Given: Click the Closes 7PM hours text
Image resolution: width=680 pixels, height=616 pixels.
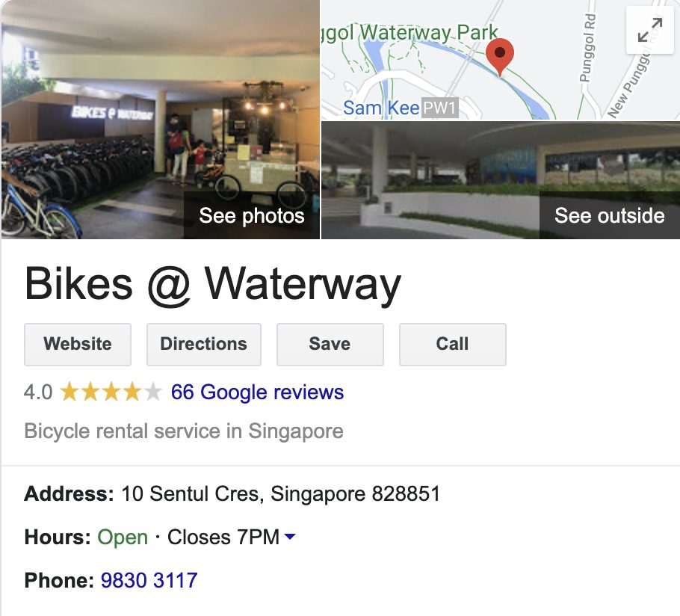Looking at the screenshot, I should 223,537.
